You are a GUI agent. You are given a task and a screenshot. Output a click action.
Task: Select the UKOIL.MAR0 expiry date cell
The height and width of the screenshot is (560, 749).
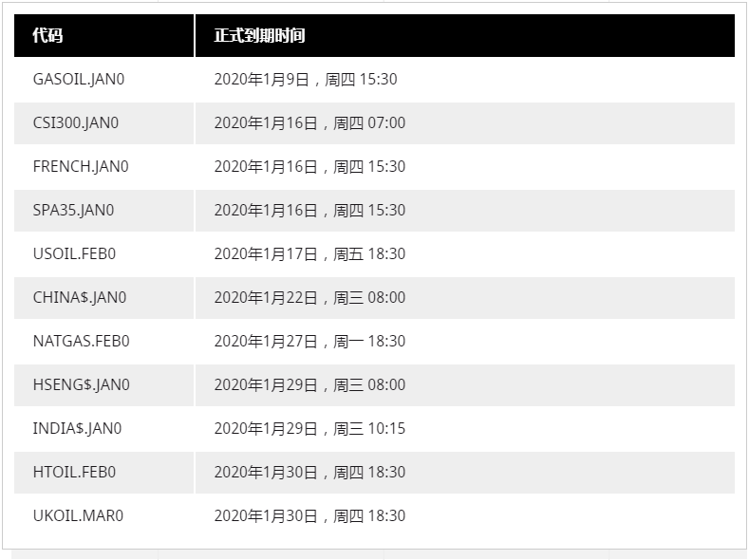[309, 516]
